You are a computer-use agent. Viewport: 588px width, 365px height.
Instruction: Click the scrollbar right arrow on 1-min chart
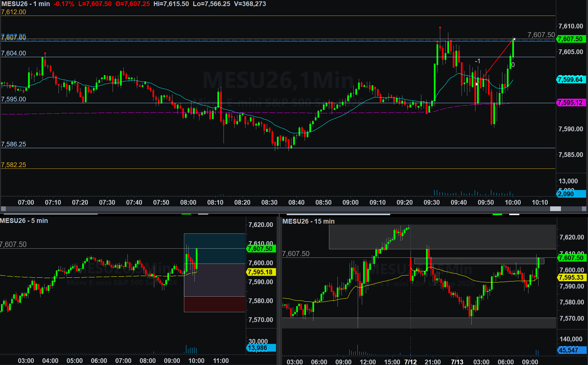pos(584,209)
